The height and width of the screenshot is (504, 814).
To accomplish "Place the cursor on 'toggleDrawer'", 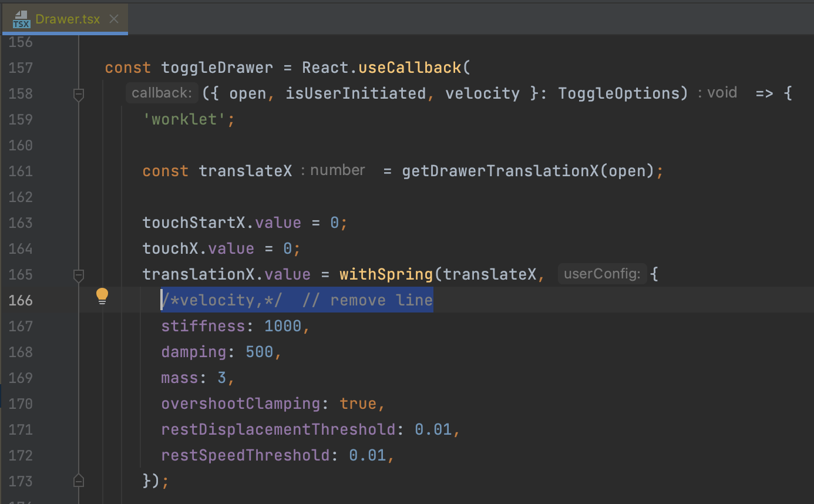I will tap(217, 68).
